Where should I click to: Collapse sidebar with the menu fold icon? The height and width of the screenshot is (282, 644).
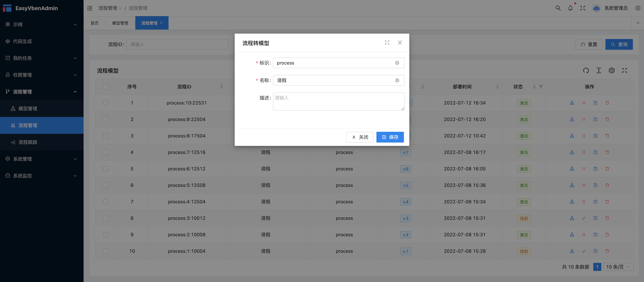(x=90, y=8)
